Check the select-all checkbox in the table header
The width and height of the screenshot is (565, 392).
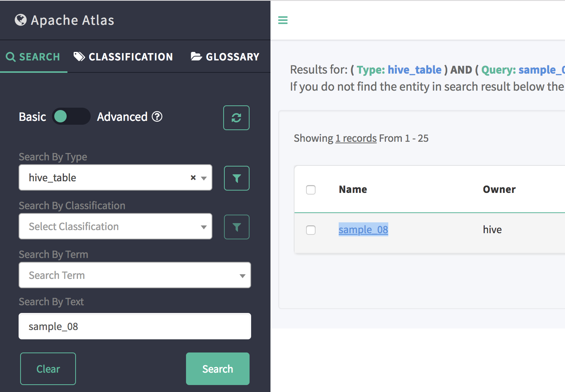point(311,190)
